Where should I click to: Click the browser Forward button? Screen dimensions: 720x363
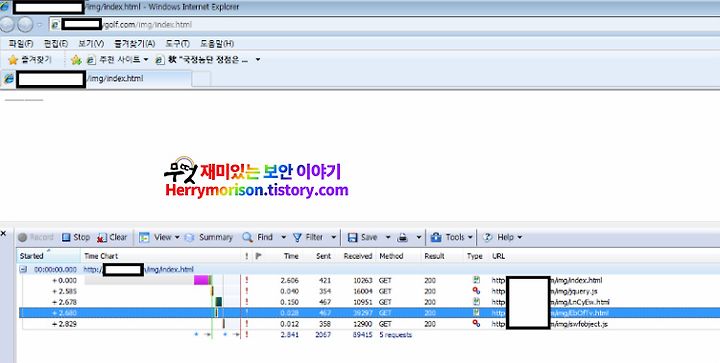click(x=25, y=24)
